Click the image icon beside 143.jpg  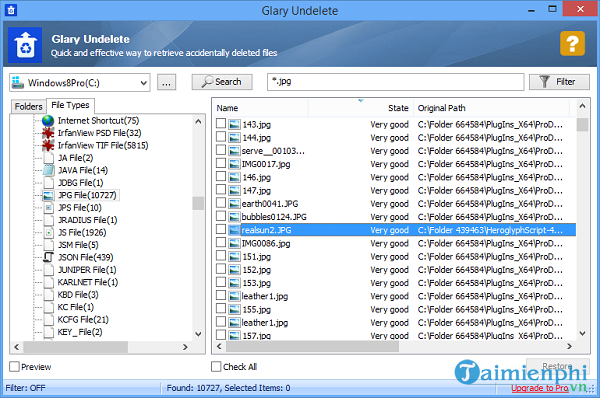[x=234, y=124]
